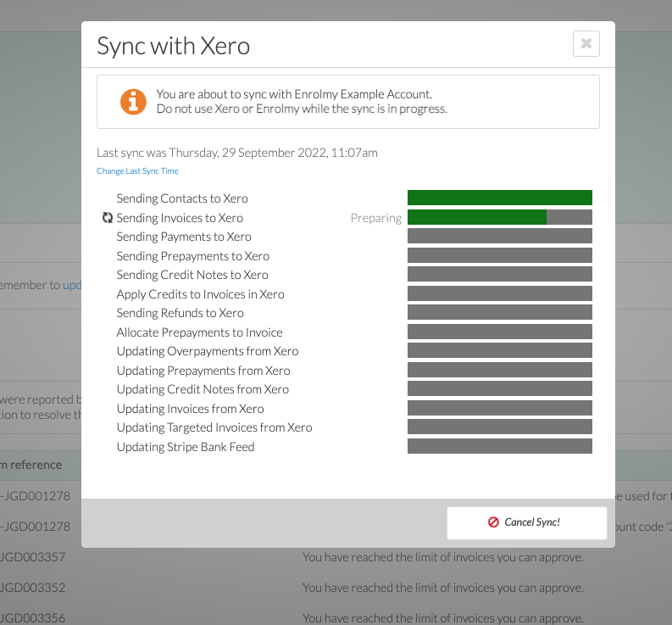This screenshot has height=625, width=672.
Task: Select the 'Updating Targeted Invoices from Xero' label
Action: [x=214, y=427]
